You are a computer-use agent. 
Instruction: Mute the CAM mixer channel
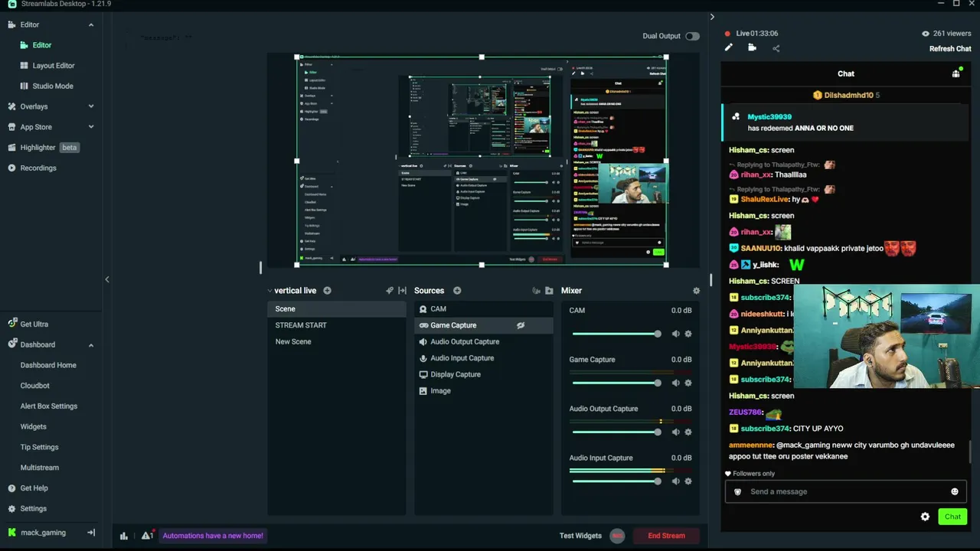(x=675, y=334)
